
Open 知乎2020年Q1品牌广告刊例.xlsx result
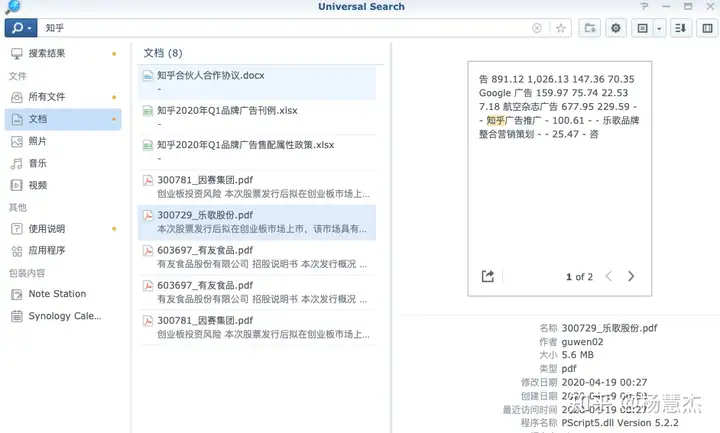[257, 117]
